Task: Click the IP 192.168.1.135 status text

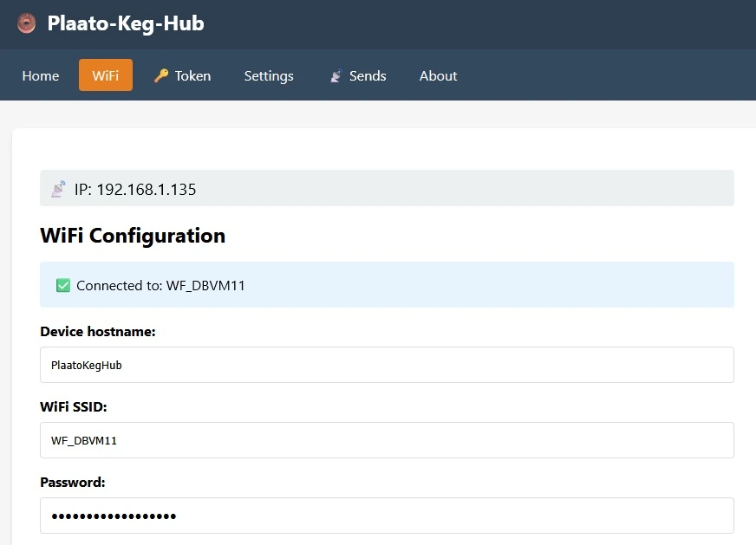Action: pyautogui.click(x=135, y=189)
